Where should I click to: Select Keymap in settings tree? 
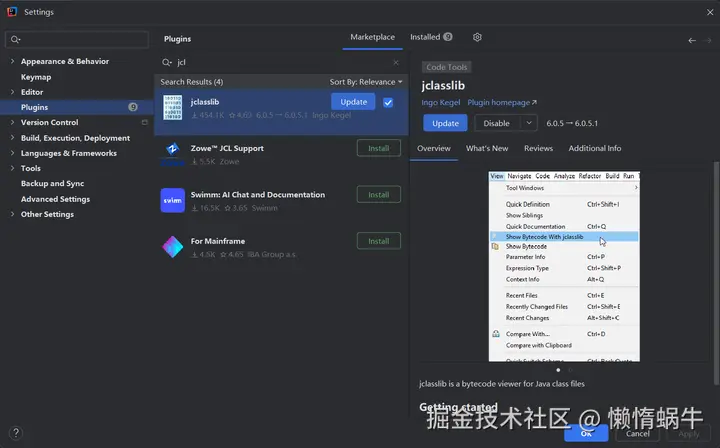36,77
